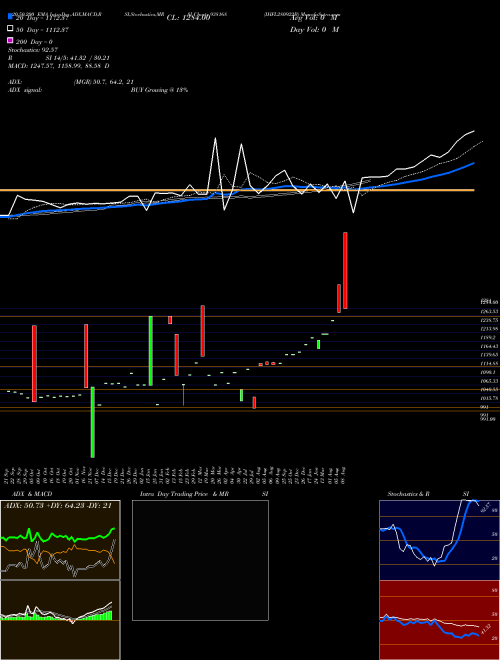Click the 'ADX: 50.73 +DY: 64.23 -DY: 21' header
The height and width of the screenshot is (660, 500).
58,506
